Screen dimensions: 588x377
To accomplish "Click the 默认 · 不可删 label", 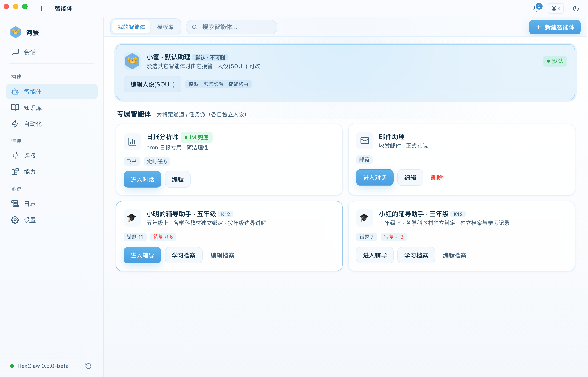I will point(210,57).
